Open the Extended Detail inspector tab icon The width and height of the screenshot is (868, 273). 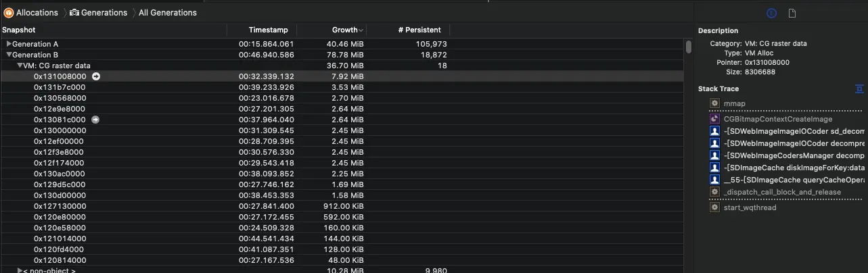[771, 13]
